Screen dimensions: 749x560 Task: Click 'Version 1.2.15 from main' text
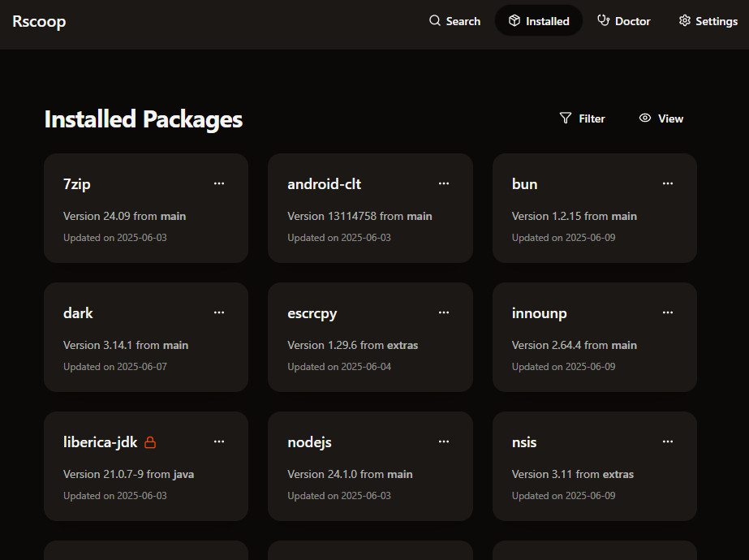(x=575, y=216)
